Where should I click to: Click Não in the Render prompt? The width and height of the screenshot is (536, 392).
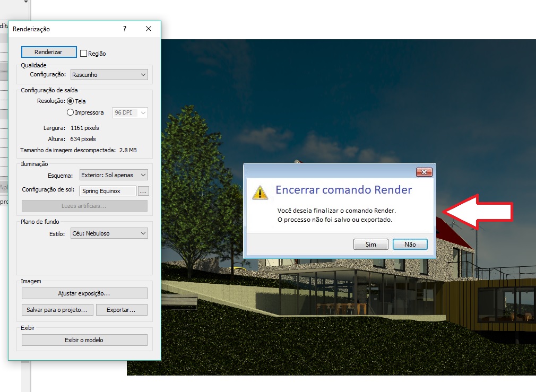(x=410, y=245)
